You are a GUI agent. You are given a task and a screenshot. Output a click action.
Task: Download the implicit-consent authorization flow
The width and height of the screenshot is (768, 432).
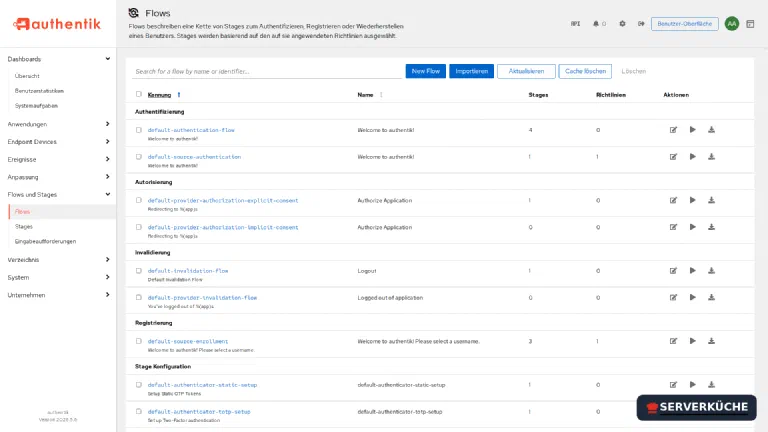pos(711,227)
